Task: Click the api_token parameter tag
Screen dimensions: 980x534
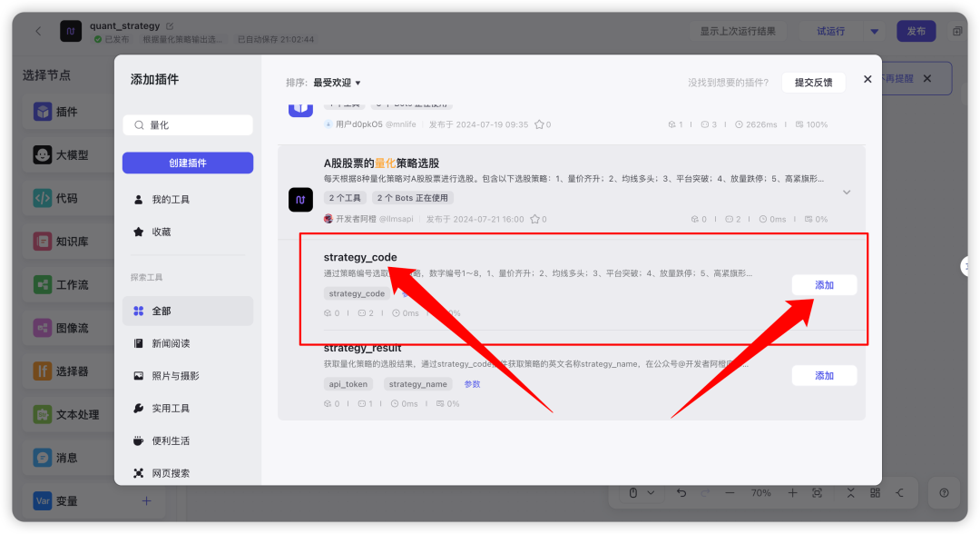Action: [348, 384]
